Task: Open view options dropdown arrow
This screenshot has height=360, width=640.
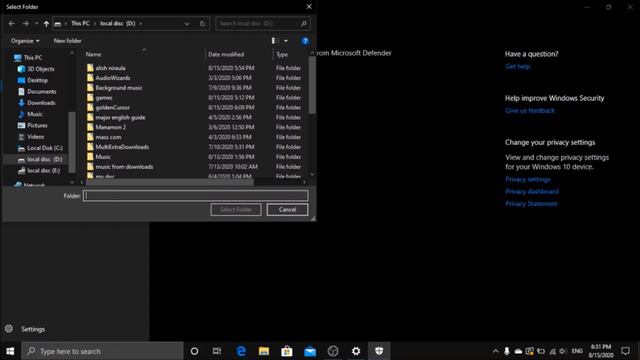Action: [x=286, y=41]
